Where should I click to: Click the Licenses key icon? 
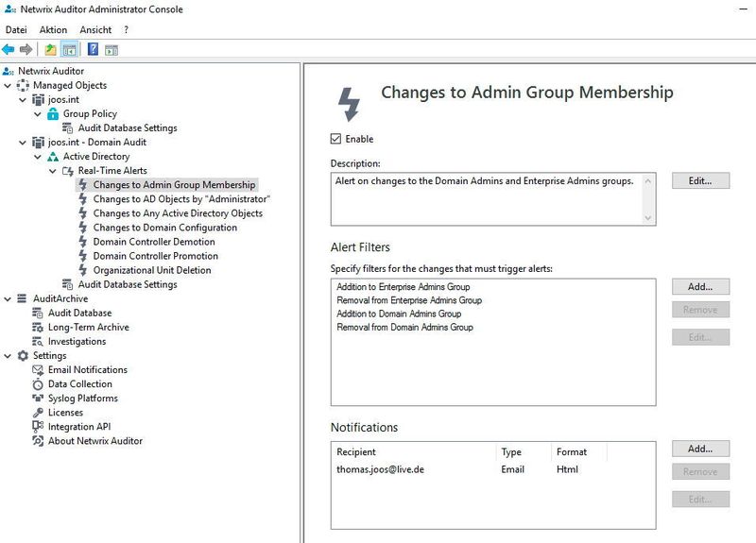(x=38, y=413)
